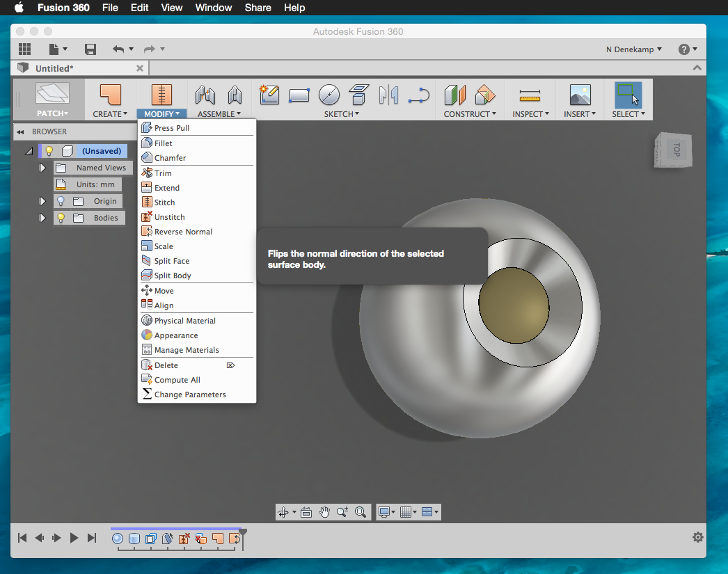Collapse the root (Unsaved) node
Image resolution: width=728 pixels, height=574 pixels.
point(29,151)
